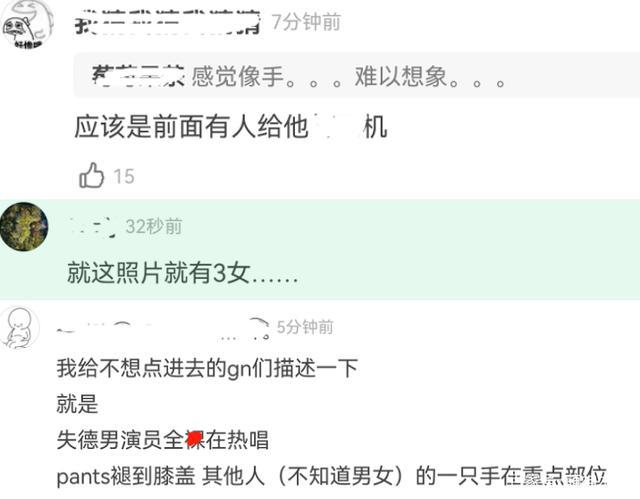640x499 pixels.
Task: Click the like count 15
Action: point(124,177)
